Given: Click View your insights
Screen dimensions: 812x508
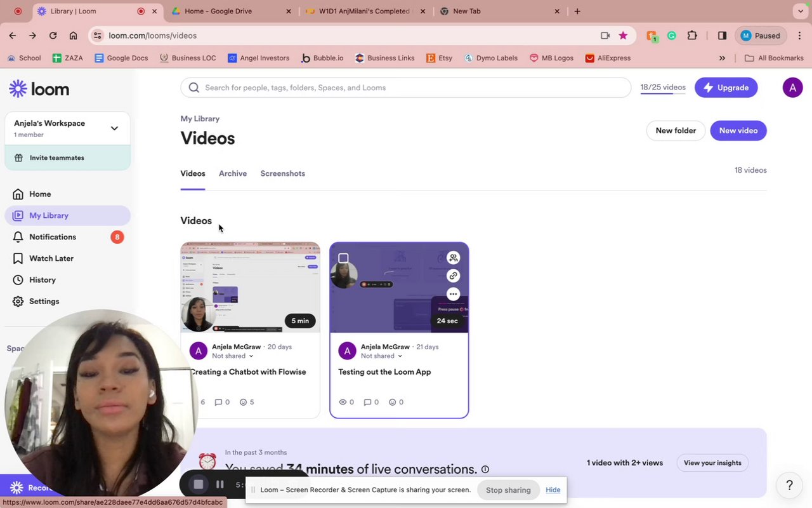Looking at the screenshot, I should point(712,463).
